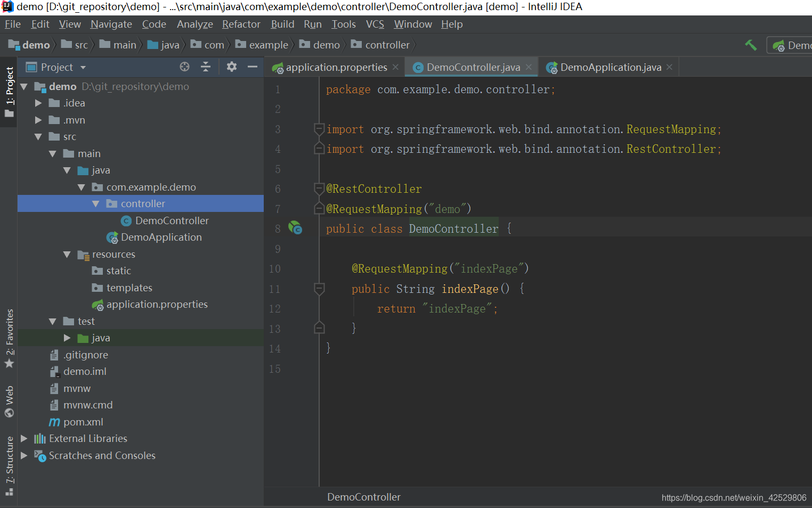Open the Refactor menu
The width and height of the screenshot is (812, 508).
coord(241,24)
